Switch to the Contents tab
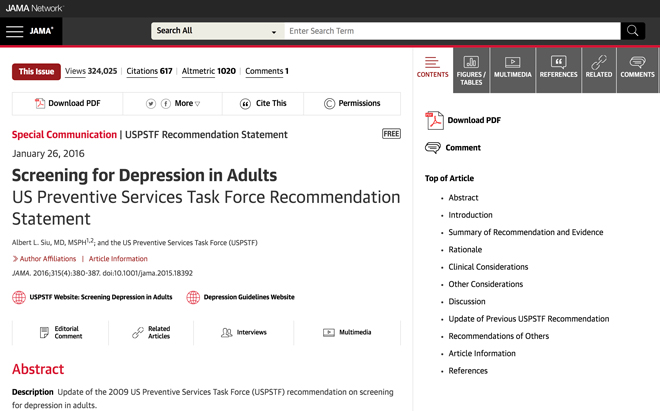Viewport: 660px width, 411px height. tap(433, 67)
